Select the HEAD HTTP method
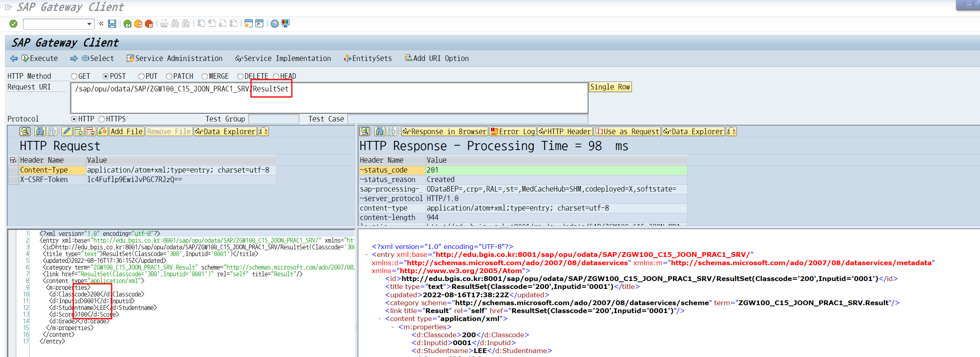The height and width of the screenshot is (357, 980). click(276, 76)
